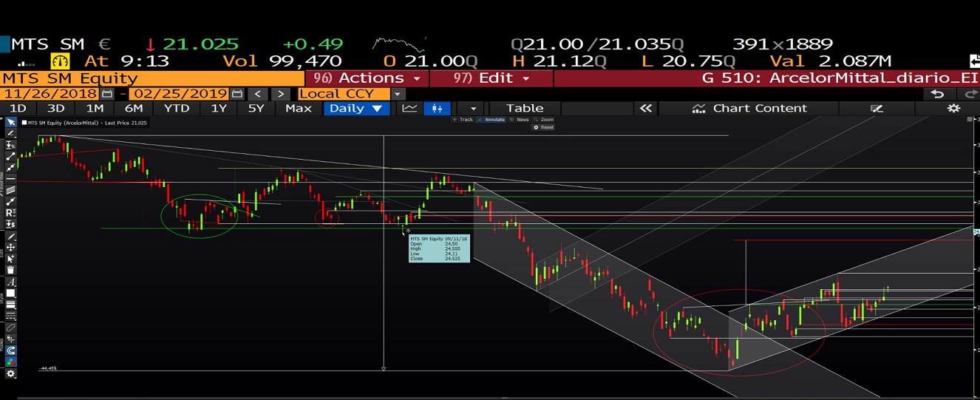
Task: Click the G 510: ArcelorMittal_diario title
Action: click(x=840, y=78)
